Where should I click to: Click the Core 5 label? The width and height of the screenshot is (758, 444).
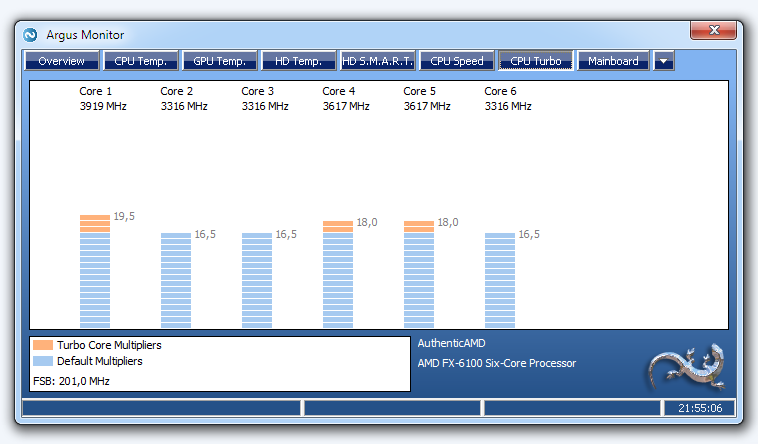[x=420, y=91]
